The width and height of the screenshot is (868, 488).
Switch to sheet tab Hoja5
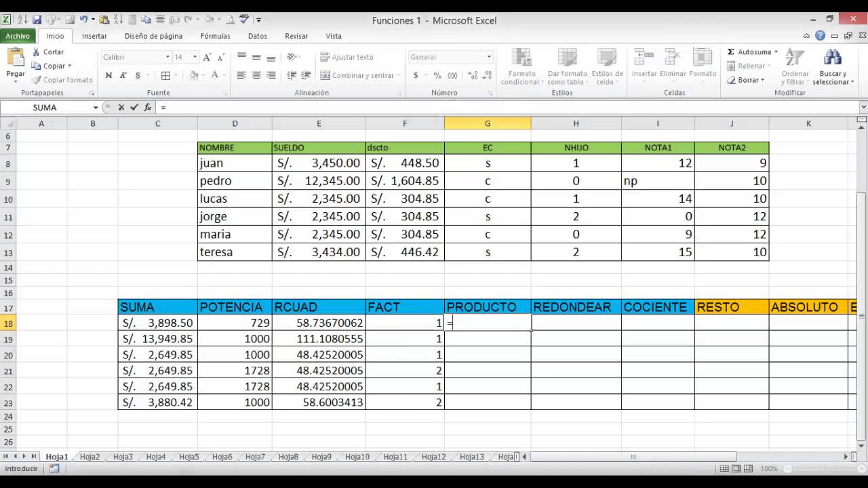coord(189,457)
